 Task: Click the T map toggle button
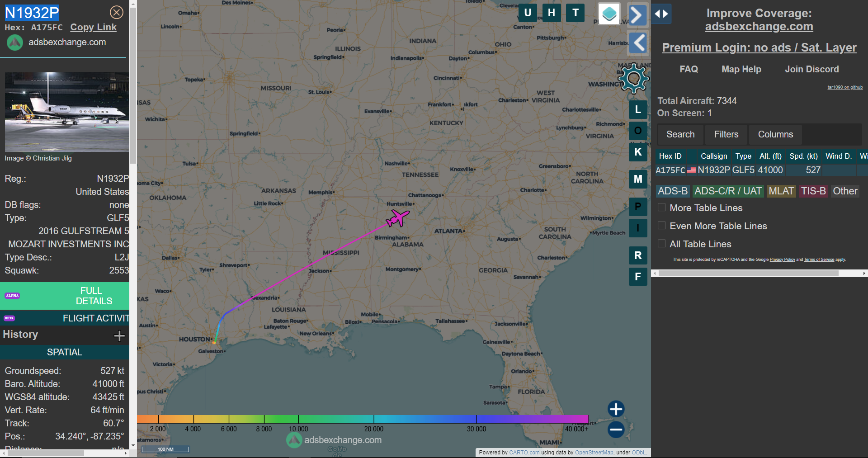tap(576, 13)
